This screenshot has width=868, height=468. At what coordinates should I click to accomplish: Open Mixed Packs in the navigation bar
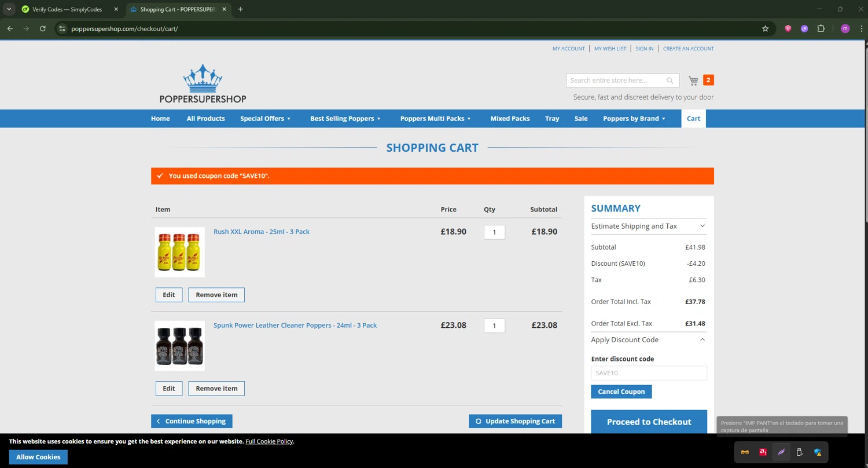click(x=510, y=119)
